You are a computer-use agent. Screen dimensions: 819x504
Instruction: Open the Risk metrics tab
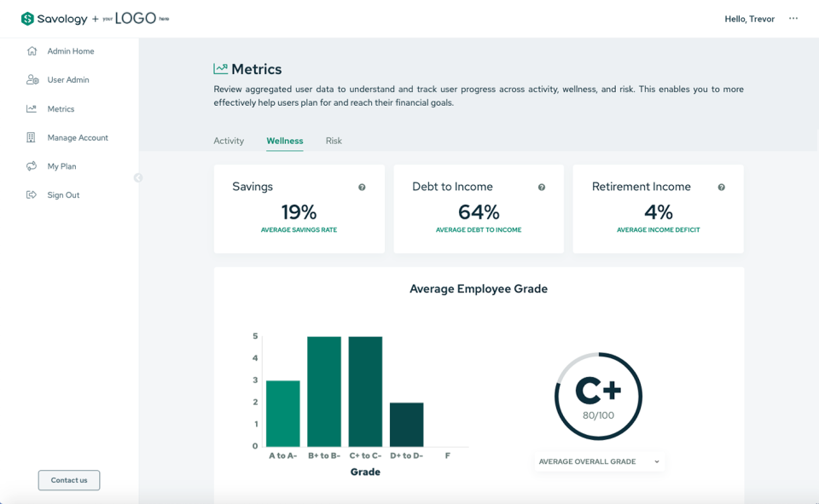tap(334, 141)
